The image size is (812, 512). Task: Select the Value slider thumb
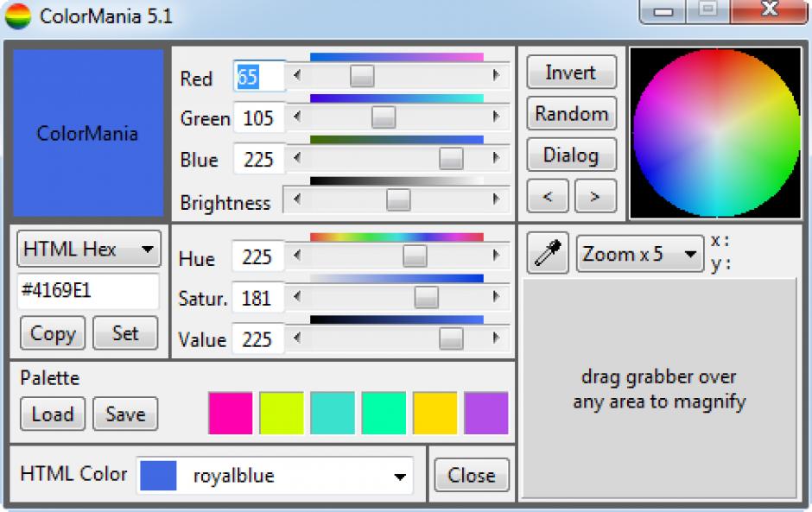(451, 338)
